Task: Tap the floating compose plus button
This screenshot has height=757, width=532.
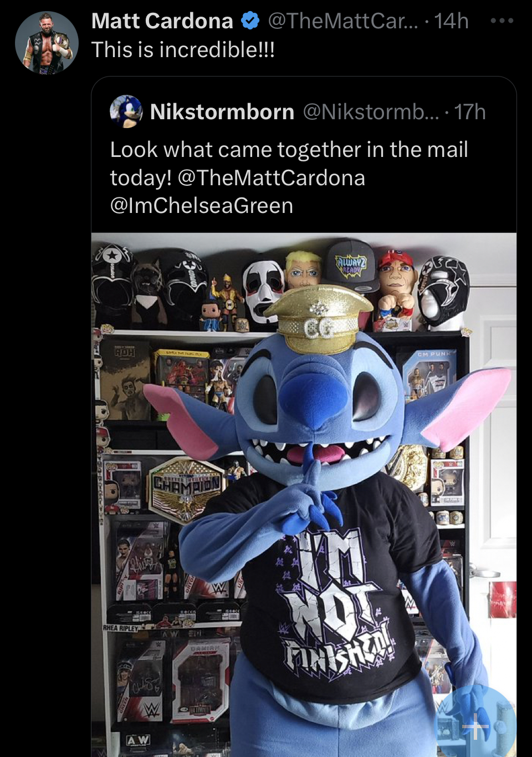Action: (x=477, y=724)
